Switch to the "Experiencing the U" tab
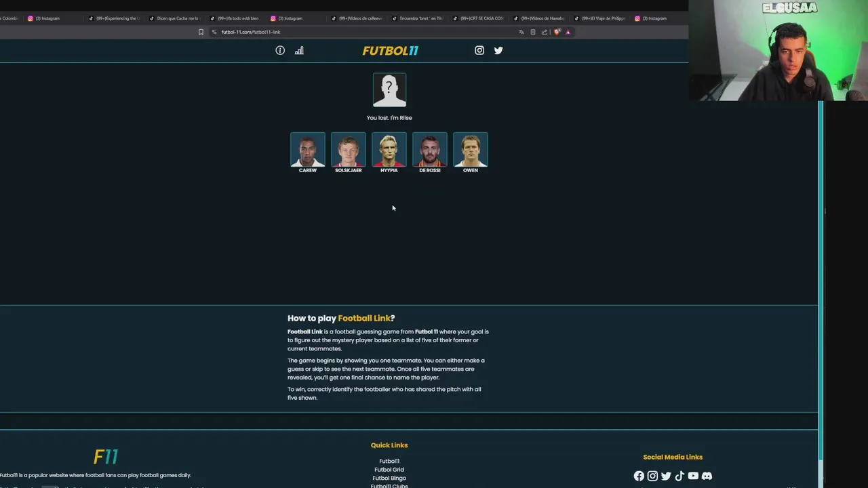The width and height of the screenshot is (868, 488). [x=114, y=18]
